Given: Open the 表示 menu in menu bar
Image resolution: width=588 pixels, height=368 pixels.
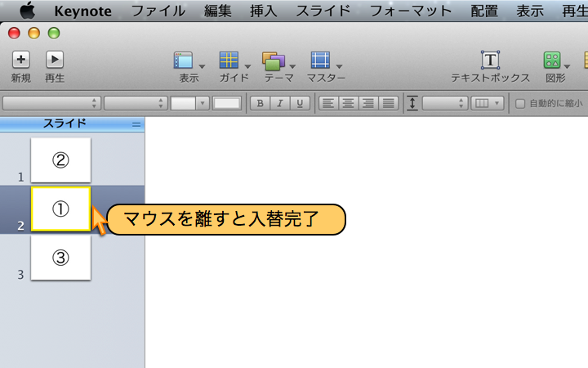Looking at the screenshot, I should pos(530,11).
